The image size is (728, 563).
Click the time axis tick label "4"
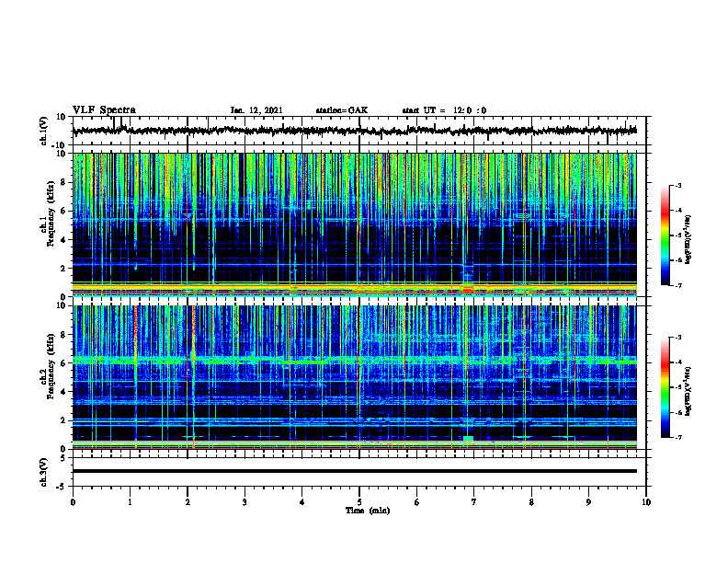coord(302,502)
